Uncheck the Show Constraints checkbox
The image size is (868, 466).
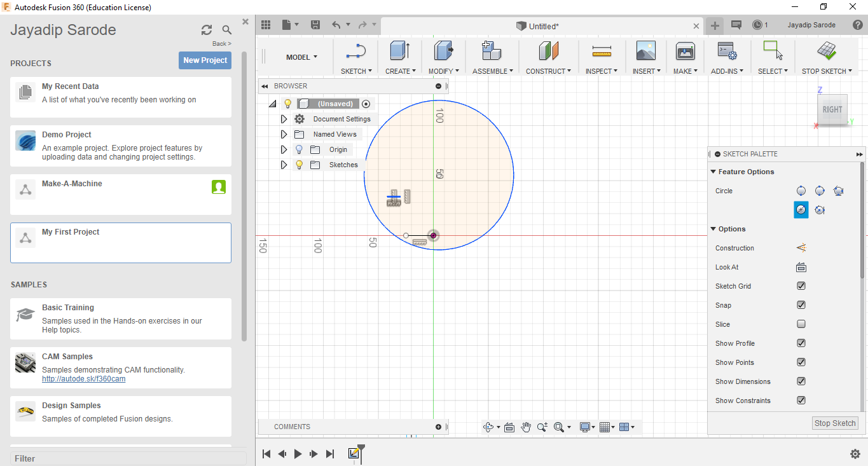coord(801,401)
